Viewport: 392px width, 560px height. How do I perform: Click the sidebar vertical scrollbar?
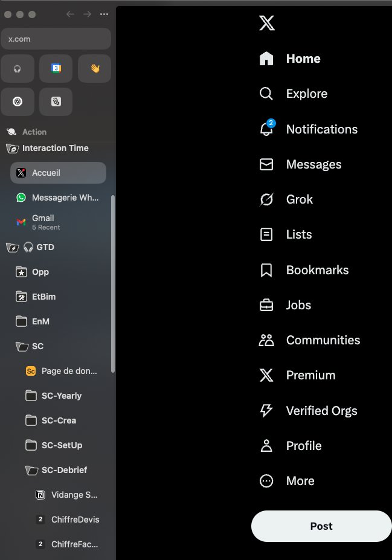click(113, 283)
